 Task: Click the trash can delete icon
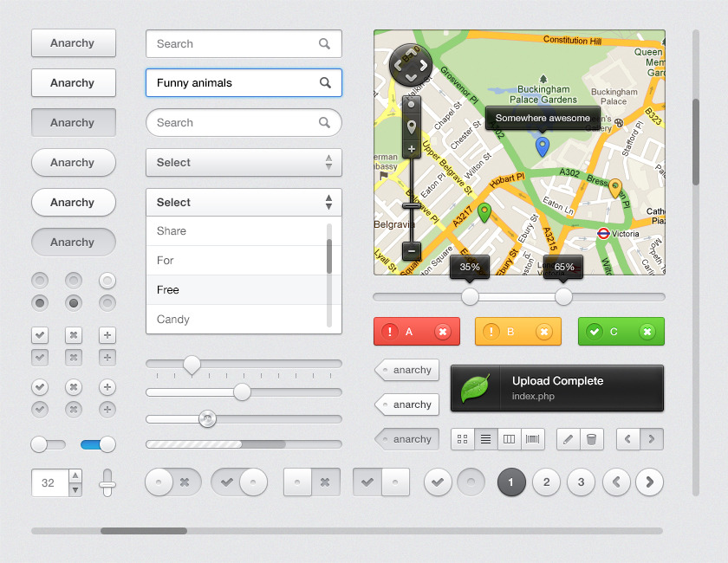point(591,439)
